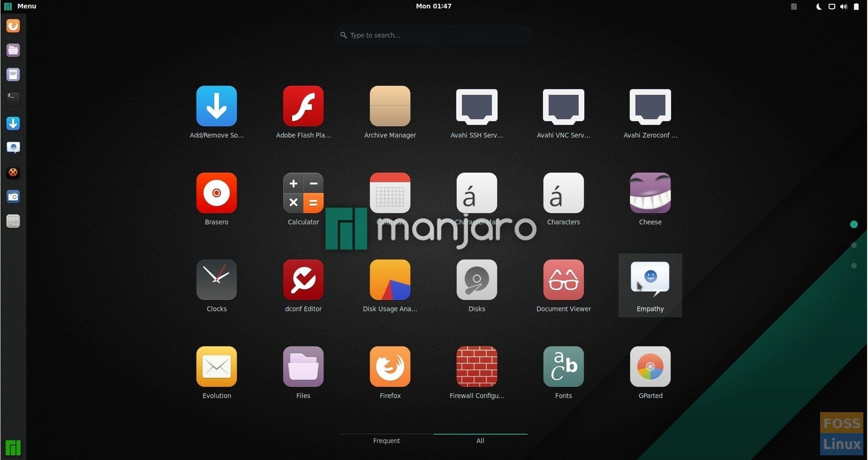Open Avahi VNC Server Browser
This screenshot has width=868, height=460.
(563, 106)
